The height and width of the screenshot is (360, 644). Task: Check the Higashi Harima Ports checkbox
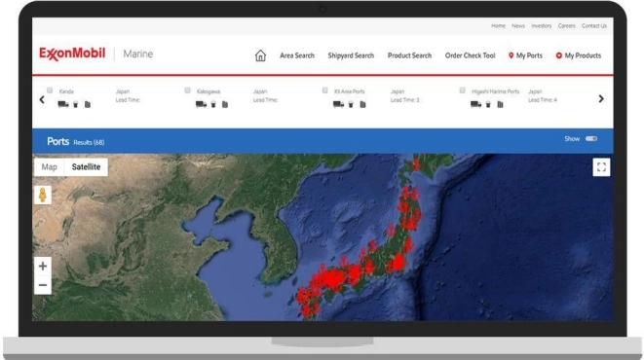462,90
